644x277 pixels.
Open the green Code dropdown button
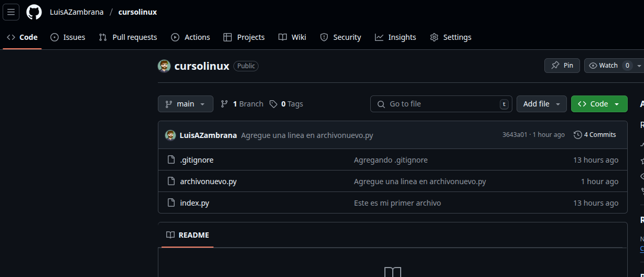(x=599, y=104)
